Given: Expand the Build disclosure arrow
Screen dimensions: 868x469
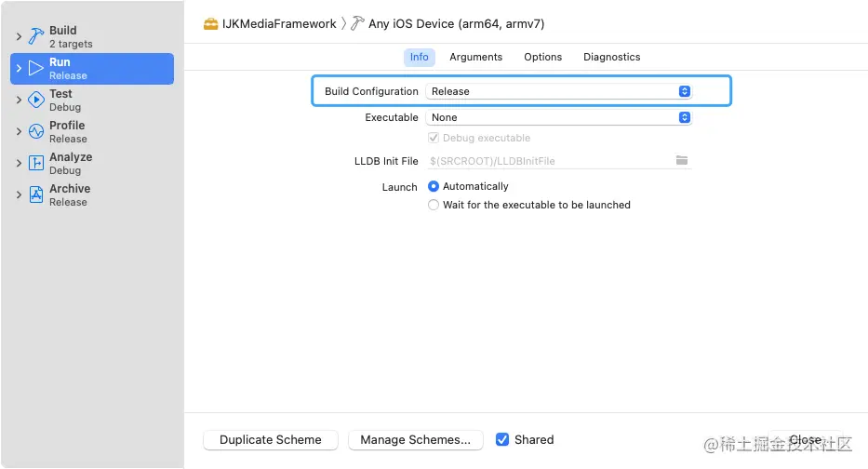Looking at the screenshot, I should pyautogui.click(x=19, y=36).
